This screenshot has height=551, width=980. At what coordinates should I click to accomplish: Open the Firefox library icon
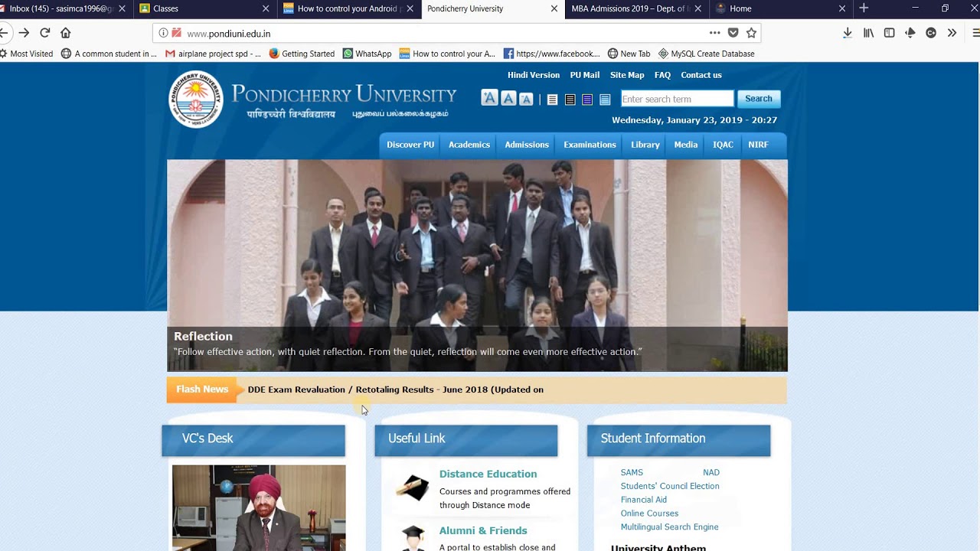coord(868,33)
